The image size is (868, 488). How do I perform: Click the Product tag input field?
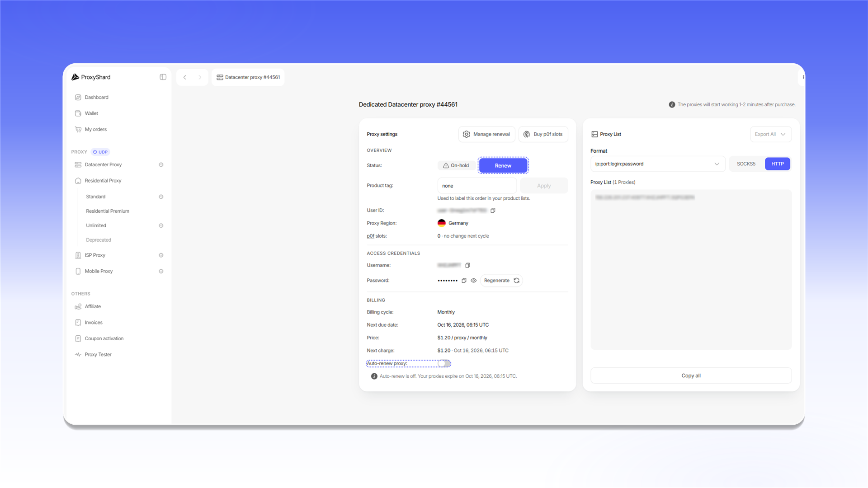477,186
